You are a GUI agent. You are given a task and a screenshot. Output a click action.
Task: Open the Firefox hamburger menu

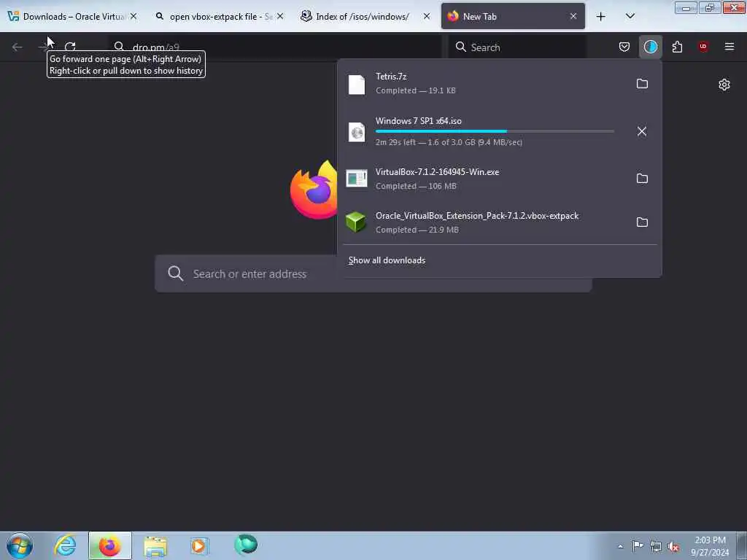point(729,47)
